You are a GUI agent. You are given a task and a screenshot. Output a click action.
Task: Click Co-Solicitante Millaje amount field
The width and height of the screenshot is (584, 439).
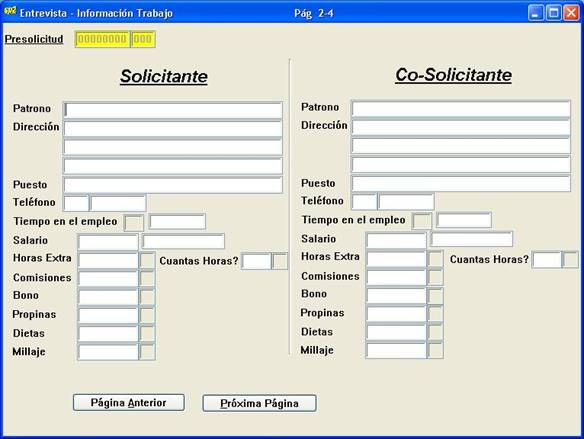[x=396, y=350]
